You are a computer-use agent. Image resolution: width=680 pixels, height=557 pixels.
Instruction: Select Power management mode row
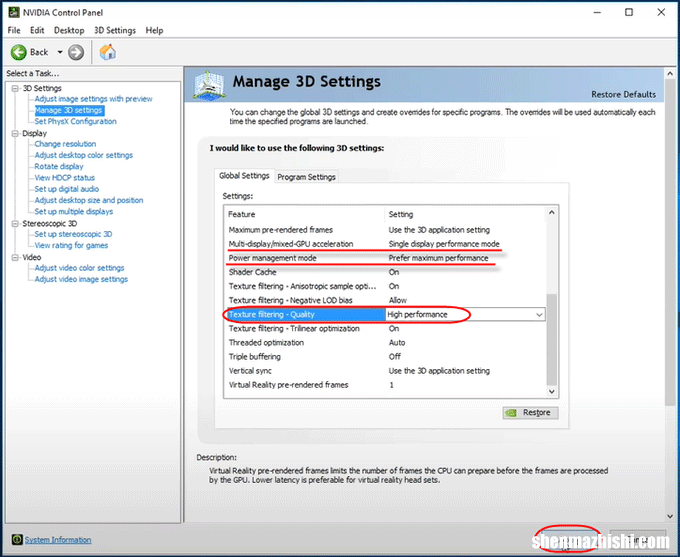pos(385,258)
